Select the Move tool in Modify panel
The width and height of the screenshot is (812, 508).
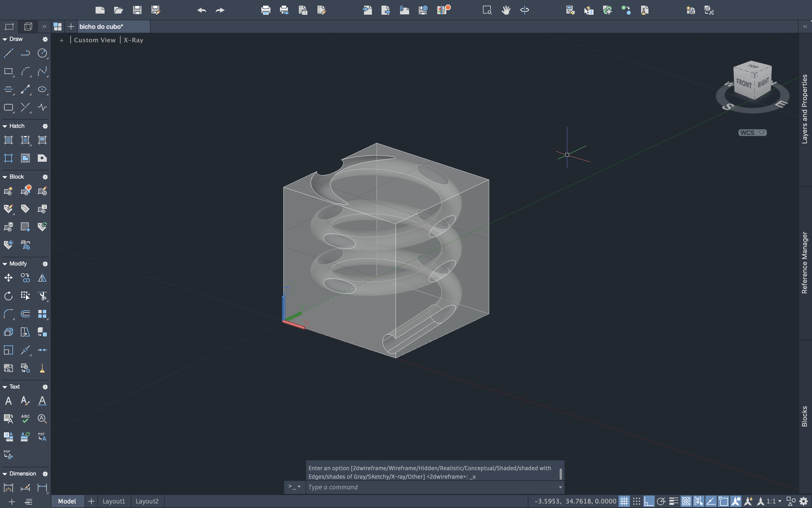click(x=8, y=278)
